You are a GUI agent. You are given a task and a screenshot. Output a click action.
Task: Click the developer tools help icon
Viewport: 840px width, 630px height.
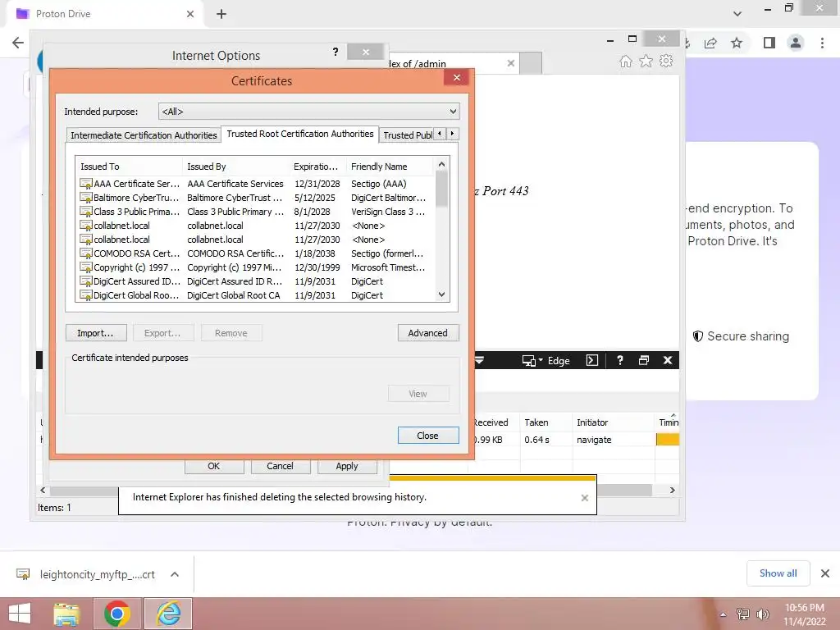click(x=620, y=361)
